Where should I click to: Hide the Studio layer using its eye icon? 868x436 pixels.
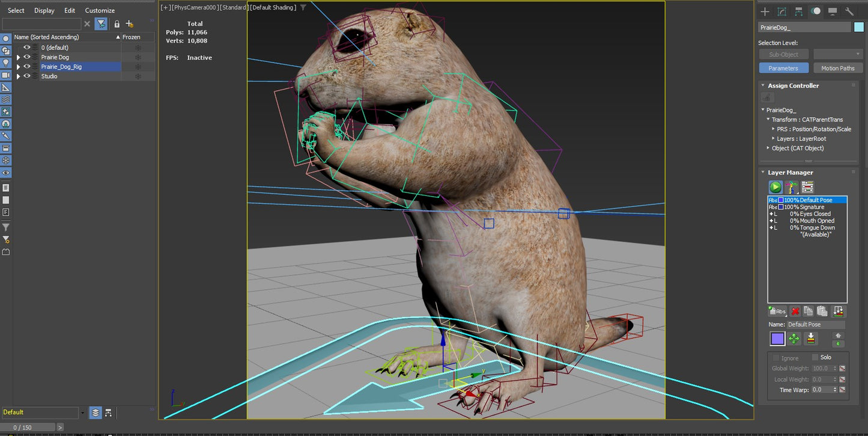tap(26, 76)
